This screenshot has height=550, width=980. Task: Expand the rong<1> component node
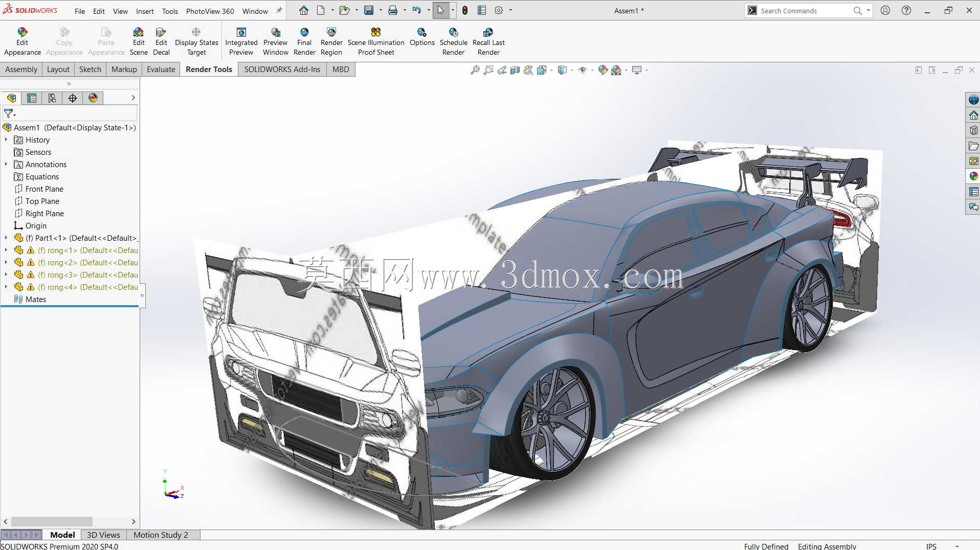[6, 250]
